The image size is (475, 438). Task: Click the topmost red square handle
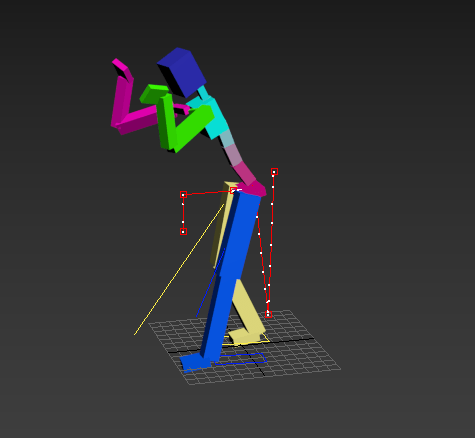tap(274, 172)
